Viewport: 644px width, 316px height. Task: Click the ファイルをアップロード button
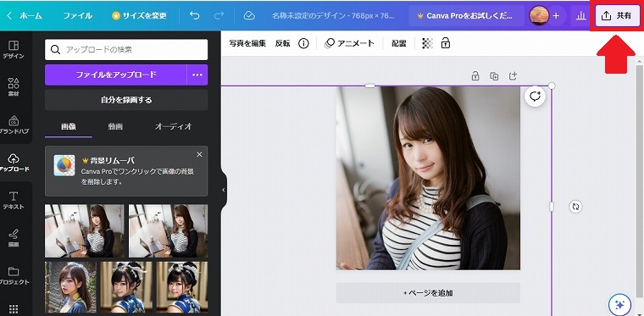click(116, 75)
